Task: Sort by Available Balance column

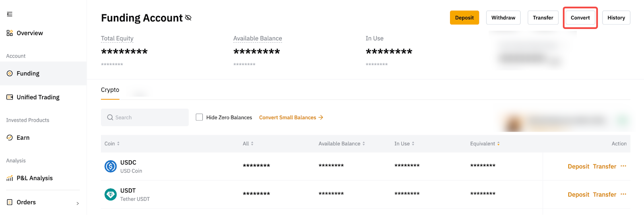Action: coord(342,144)
